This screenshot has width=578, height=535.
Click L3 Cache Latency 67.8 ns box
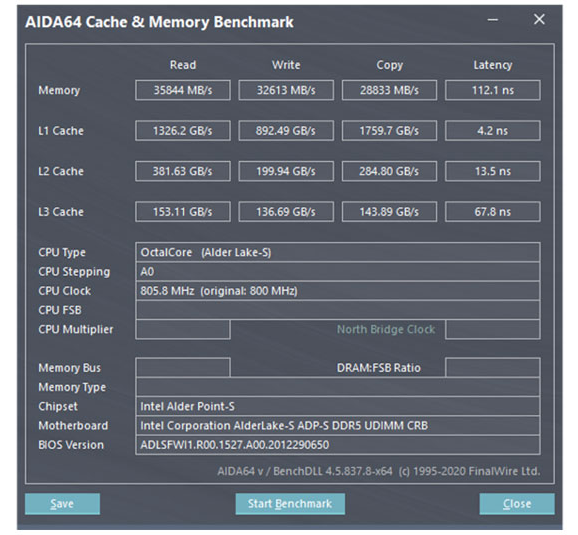point(493,212)
